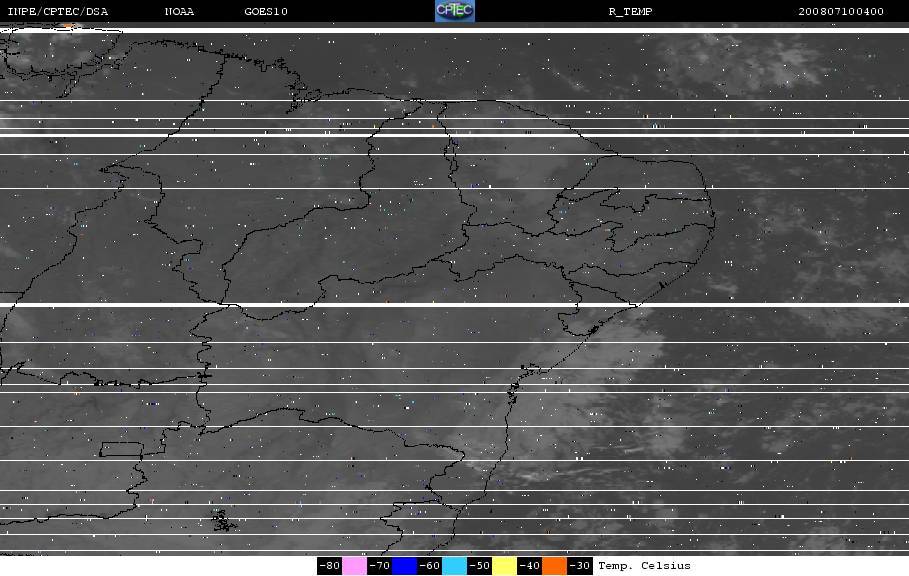Click the -60 legend value
This screenshot has height=576, width=909.
pos(430,566)
